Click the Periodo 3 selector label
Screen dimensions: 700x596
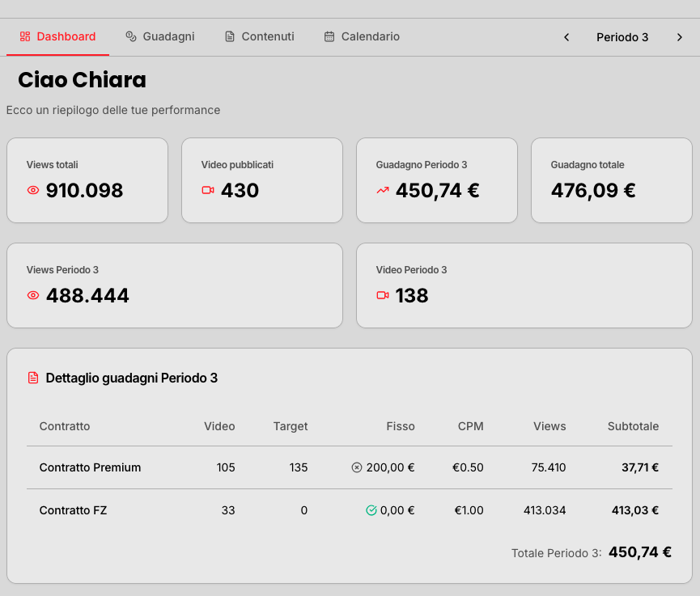[622, 37]
